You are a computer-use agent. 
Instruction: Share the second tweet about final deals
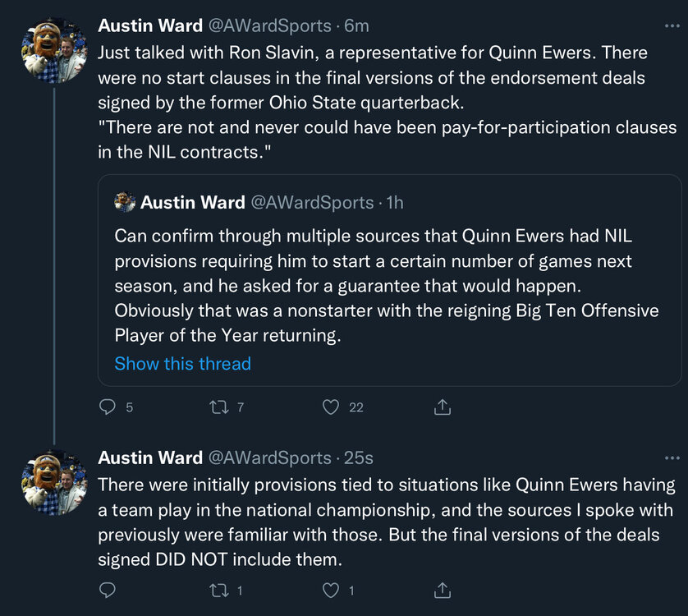click(442, 590)
